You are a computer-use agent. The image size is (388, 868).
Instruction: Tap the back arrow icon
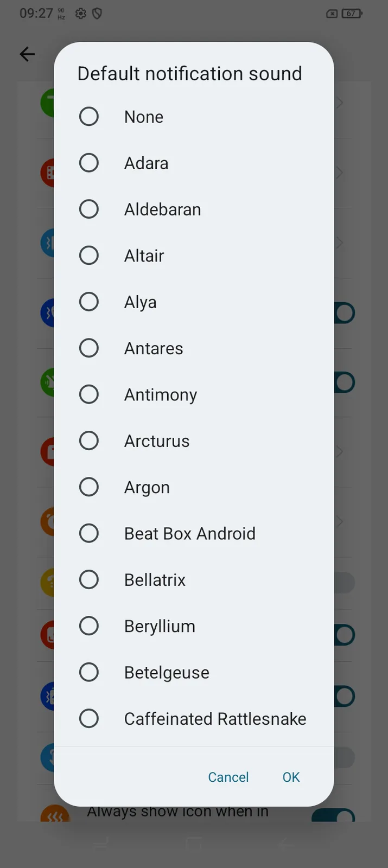click(27, 54)
